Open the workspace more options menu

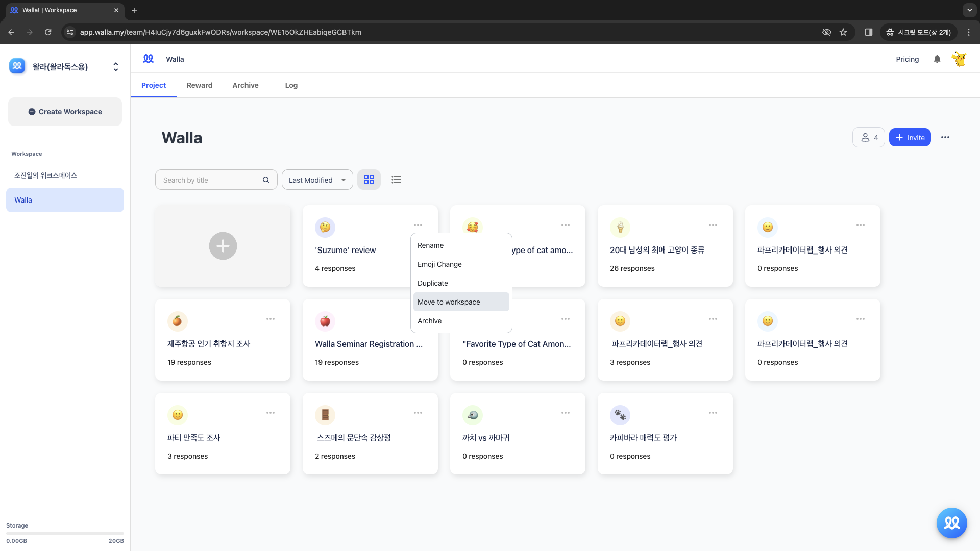pos(945,137)
